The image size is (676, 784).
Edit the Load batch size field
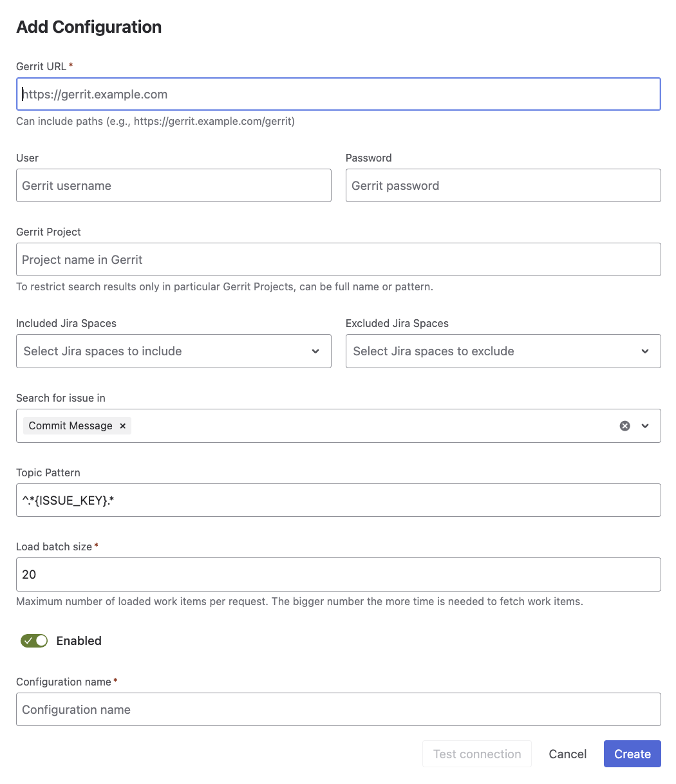pos(338,575)
